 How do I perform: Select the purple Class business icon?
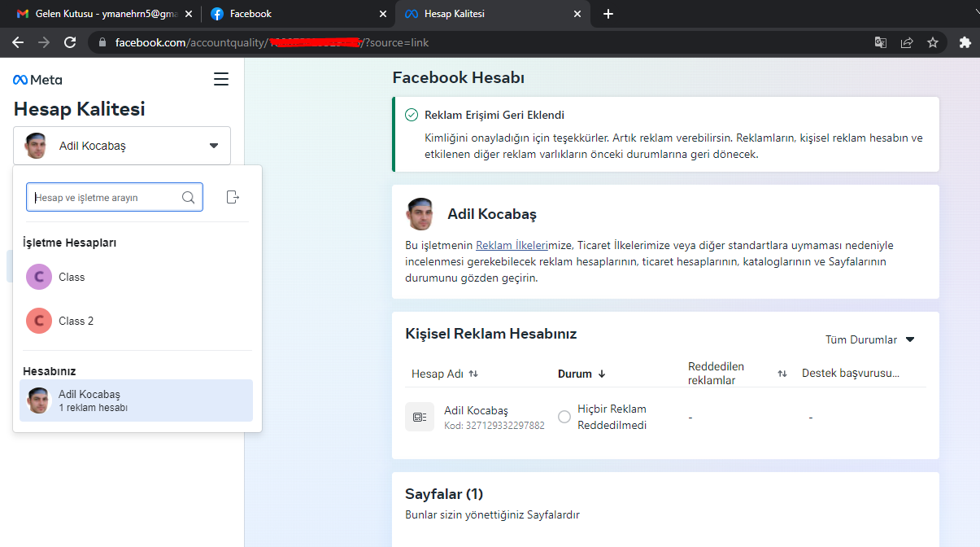(39, 277)
